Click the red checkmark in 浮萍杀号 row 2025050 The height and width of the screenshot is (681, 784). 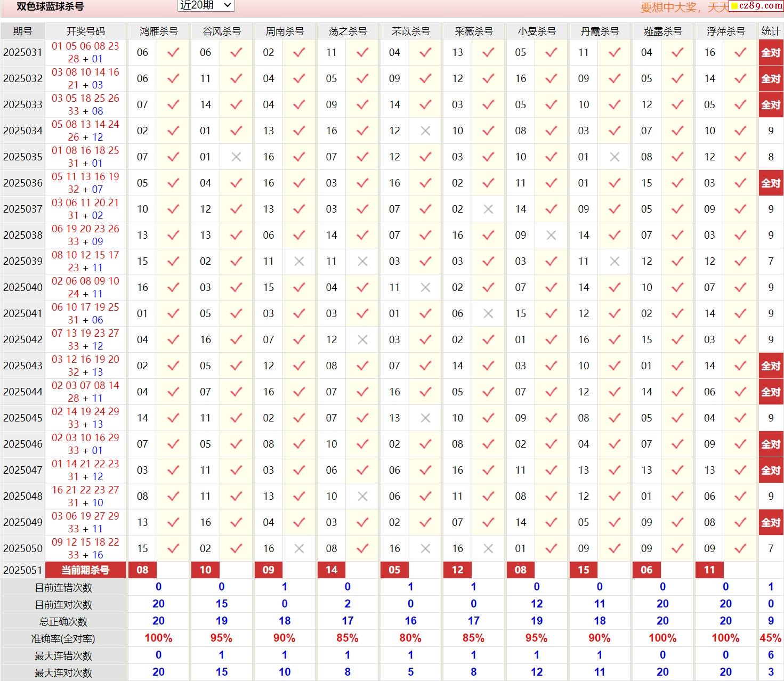click(740, 549)
